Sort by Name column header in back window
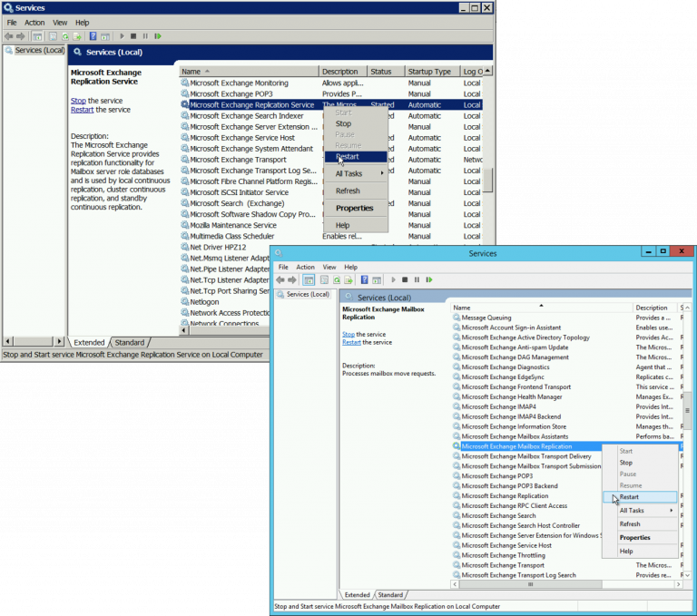697x616 pixels. (x=249, y=72)
